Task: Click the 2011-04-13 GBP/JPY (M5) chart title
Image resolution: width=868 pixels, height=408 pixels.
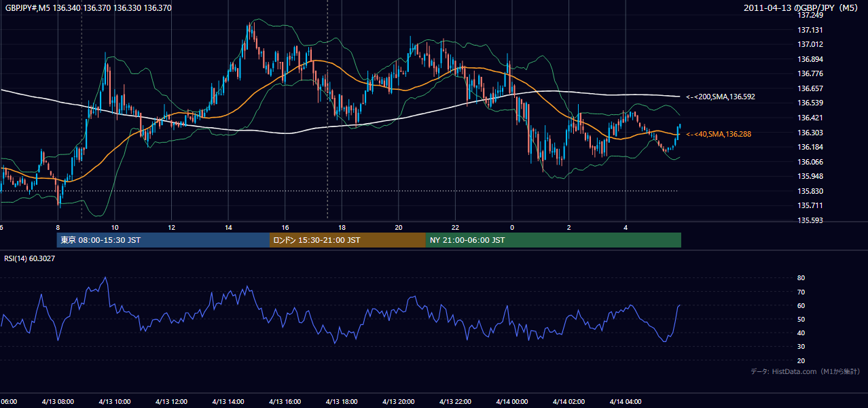Action: point(801,8)
